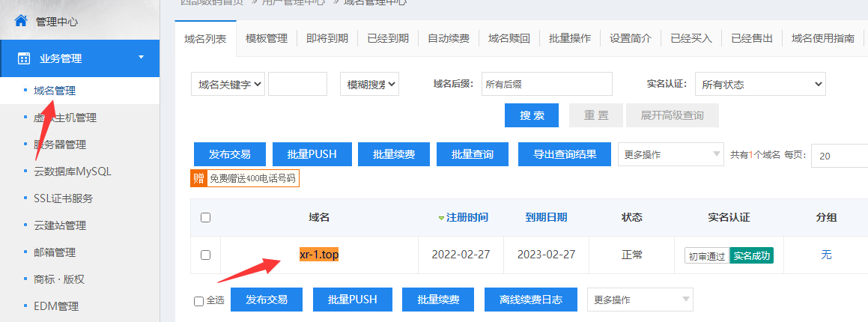This screenshot has height=322, width=868.
Task: Sort by the 到期日期 column header
Action: tap(547, 217)
